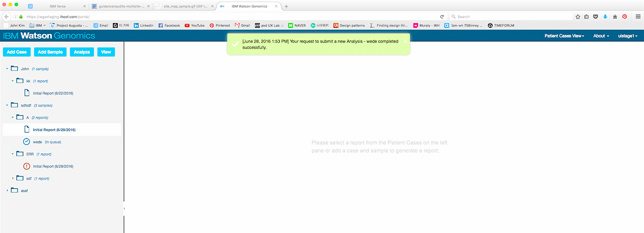Select the sdfsdf folder icon
Screen dimensions: 644x233
click(14, 105)
